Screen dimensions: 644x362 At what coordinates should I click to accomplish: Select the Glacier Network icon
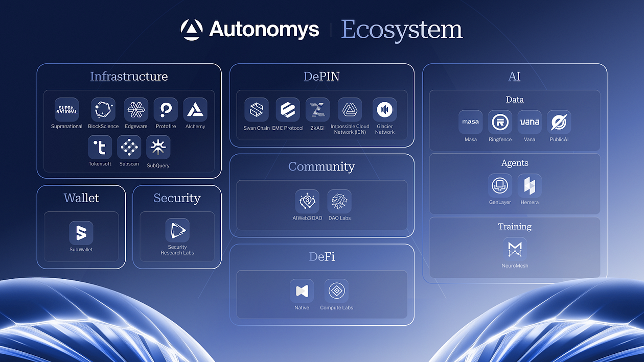[385, 110]
